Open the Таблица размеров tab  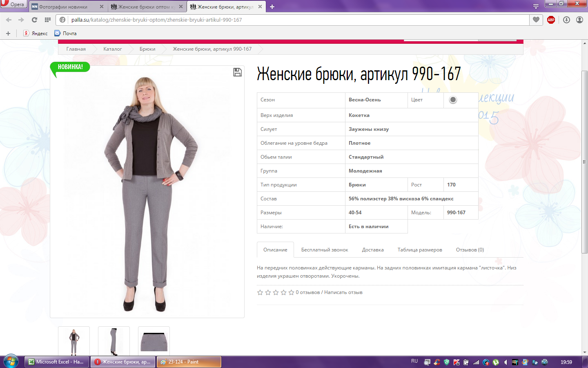[420, 250]
